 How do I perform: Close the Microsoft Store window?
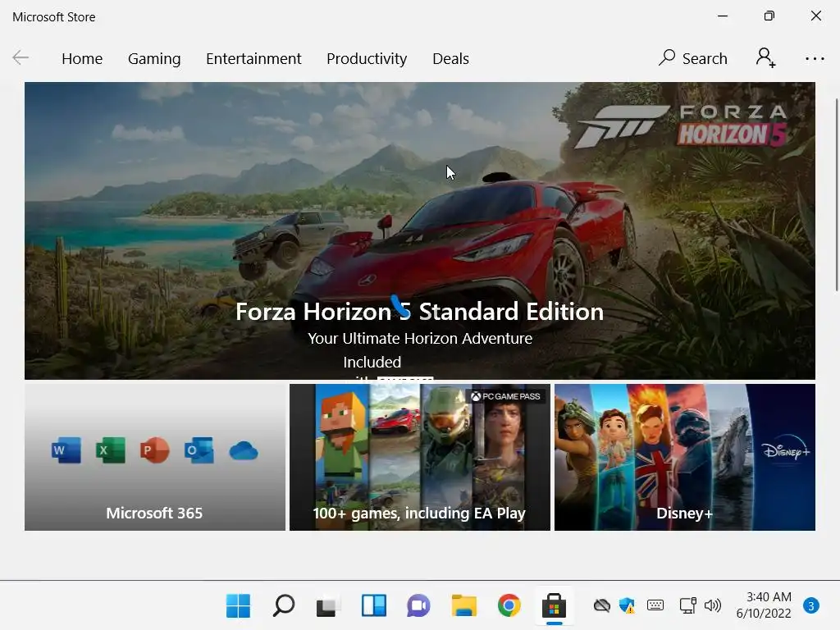pos(816,16)
